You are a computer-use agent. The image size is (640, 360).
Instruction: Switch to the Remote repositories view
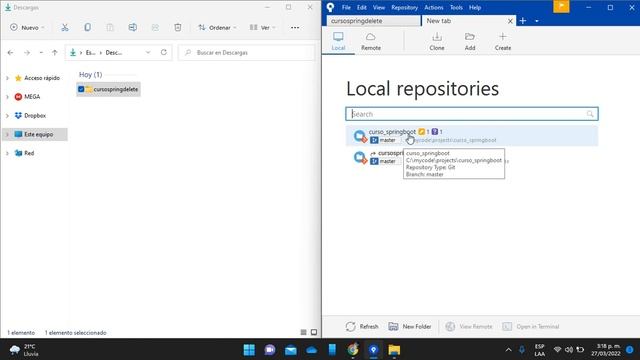tap(371, 41)
